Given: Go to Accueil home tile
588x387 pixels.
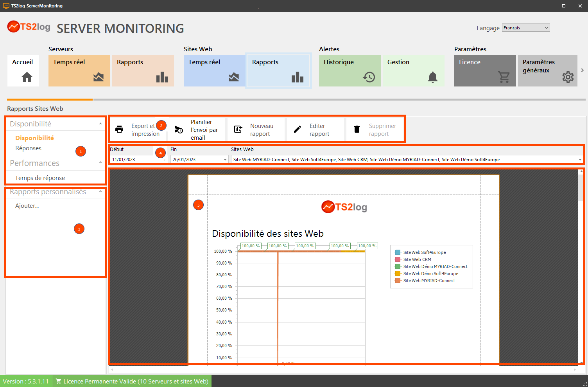Looking at the screenshot, I should (23, 71).
